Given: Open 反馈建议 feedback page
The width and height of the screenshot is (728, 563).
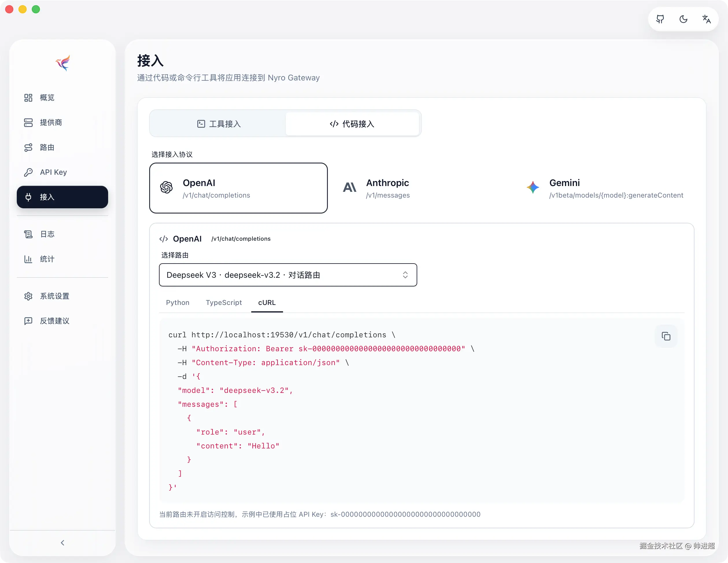Looking at the screenshot, I should click(54, 321).
